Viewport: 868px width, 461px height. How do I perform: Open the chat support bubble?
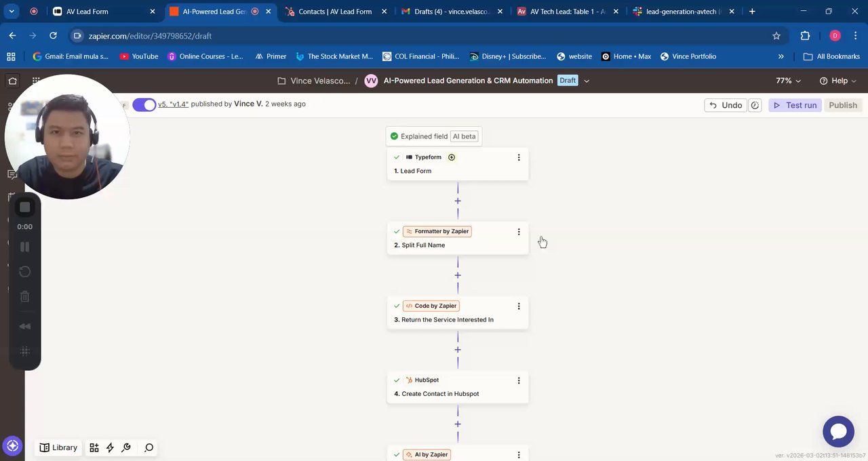coord(838,432)
